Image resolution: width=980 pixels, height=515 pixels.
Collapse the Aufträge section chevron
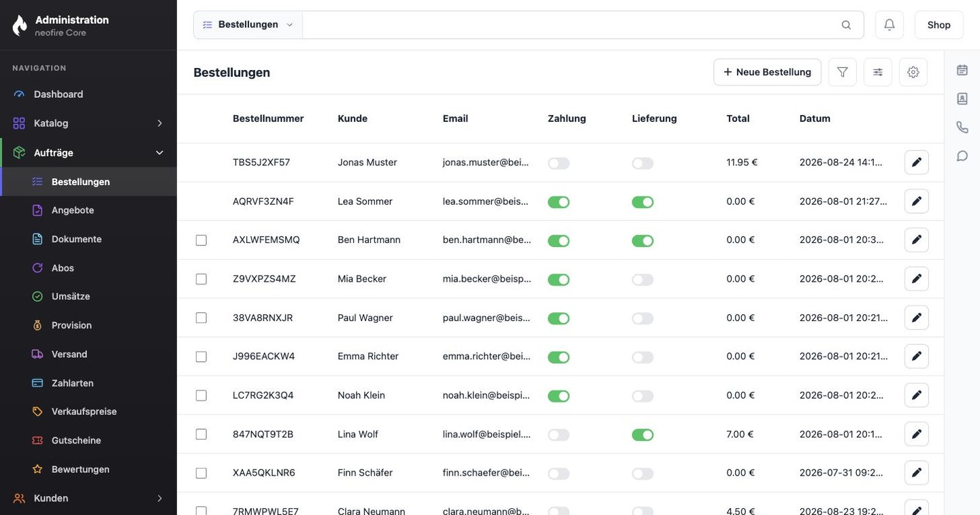pos(160,152)
